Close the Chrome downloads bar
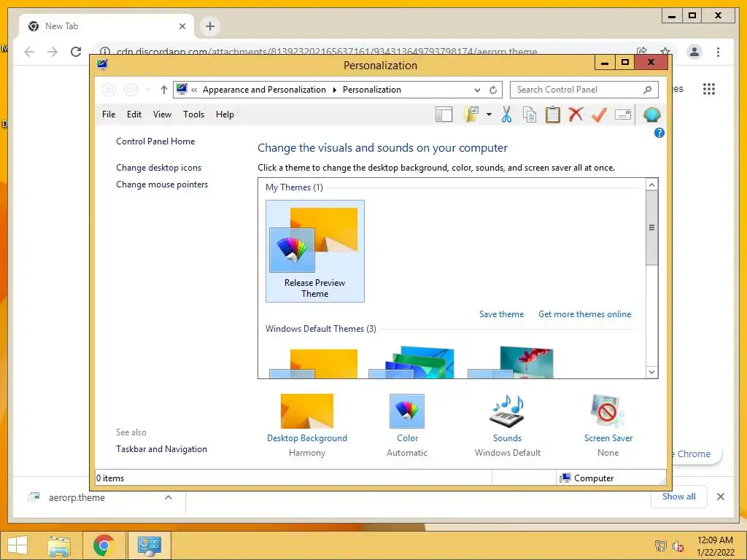 click(720, 497)
